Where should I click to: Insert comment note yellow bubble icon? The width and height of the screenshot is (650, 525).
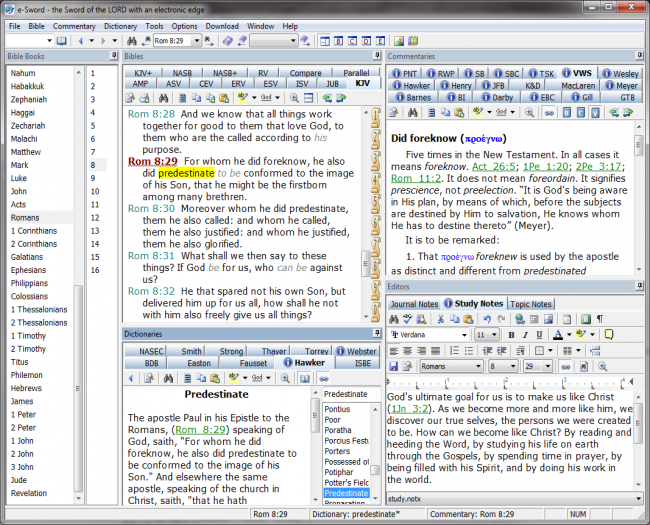tap(609, 335)
